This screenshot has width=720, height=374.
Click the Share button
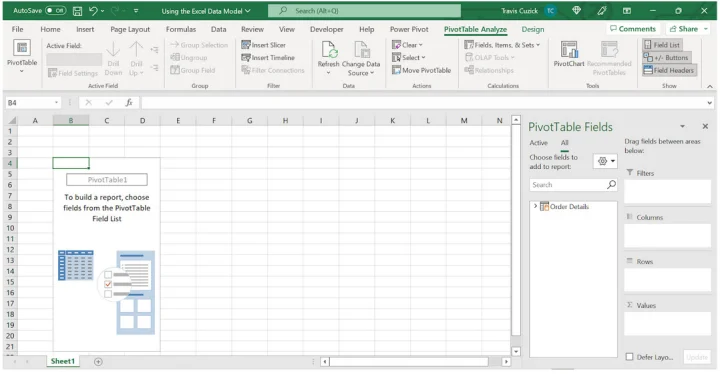pos(688,29)
